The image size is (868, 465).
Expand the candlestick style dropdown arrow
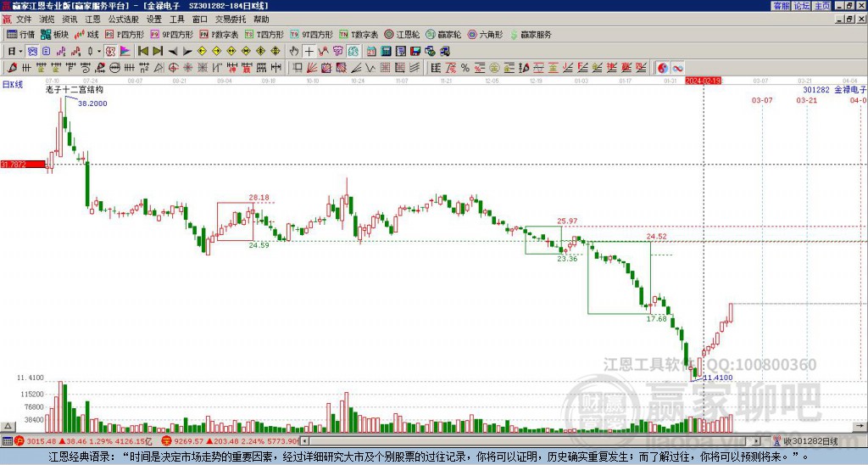pyautogui.click(x=99, y=52)
